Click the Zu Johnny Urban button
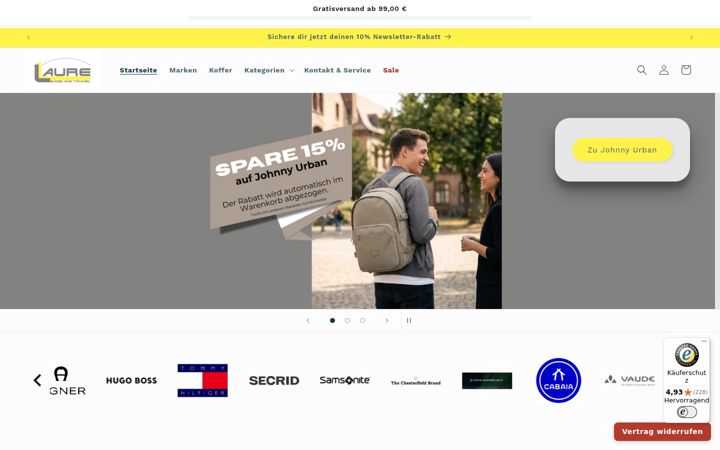The height and width of the screenshot is (450, 720). point(622,150)
